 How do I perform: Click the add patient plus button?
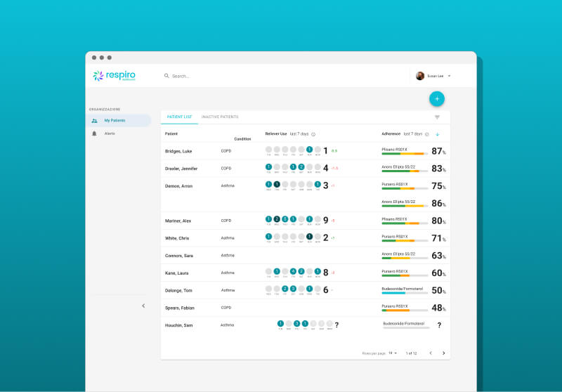pyautogui.click(x=436, y=99)
